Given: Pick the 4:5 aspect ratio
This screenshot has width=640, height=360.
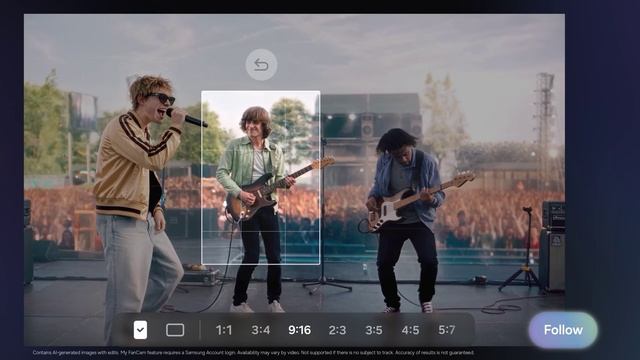Looking at the screenshot, I should [410, 330].
